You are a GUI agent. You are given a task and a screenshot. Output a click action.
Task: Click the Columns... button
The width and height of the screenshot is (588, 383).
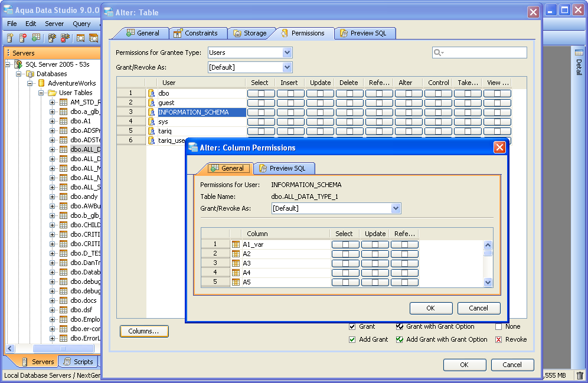tap(143, 332)
